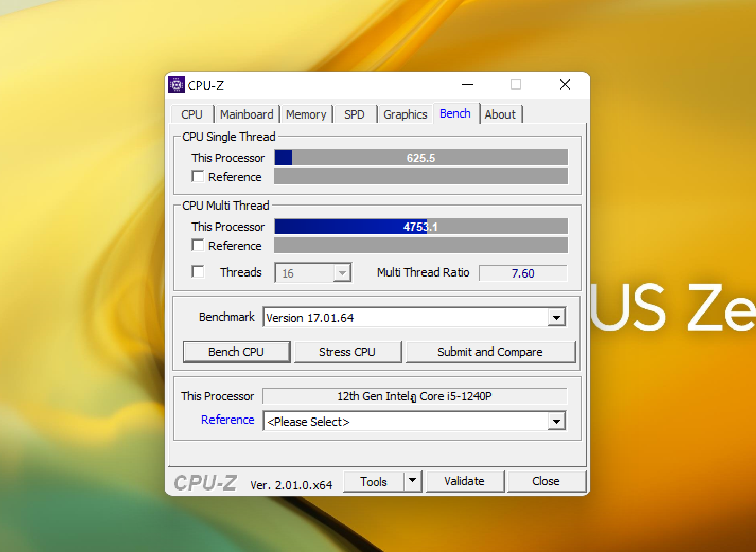This screenshot has height=552, width=756.
Task: Close CPU-Z with the X icon
Action: coord(565,85)
